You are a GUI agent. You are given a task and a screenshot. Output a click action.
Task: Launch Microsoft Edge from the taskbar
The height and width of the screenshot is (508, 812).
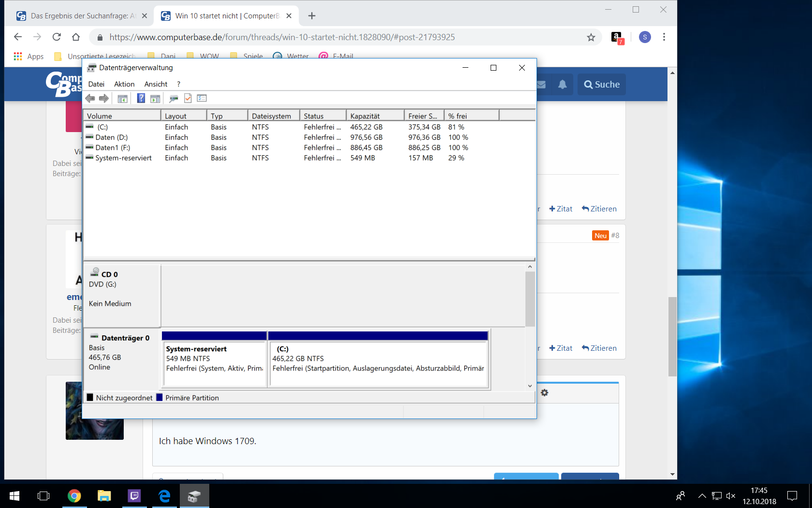[164, 496]
